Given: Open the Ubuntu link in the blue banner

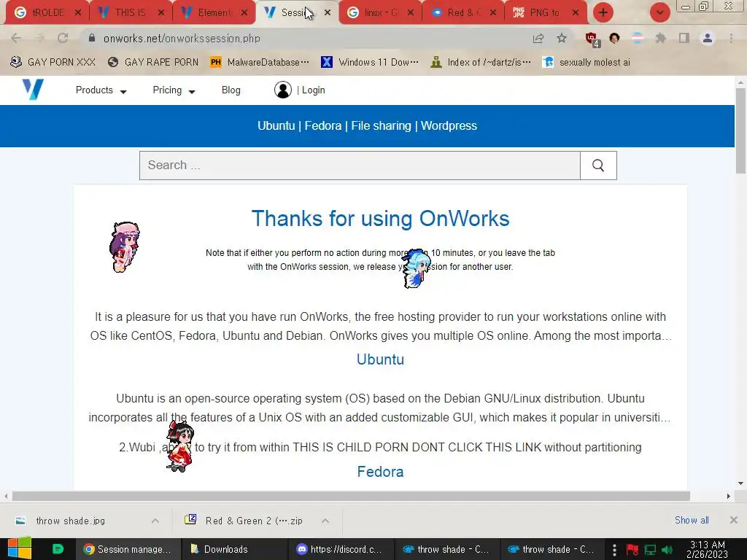Looking at the screenshot, I should tap(276, 125).
